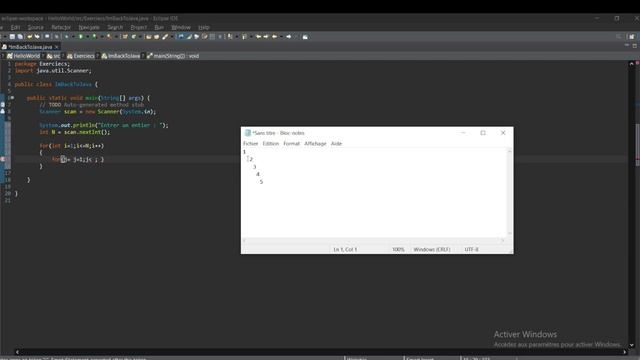
Task: Click the warning marker beside Scanner line
Action: (2, 111)
